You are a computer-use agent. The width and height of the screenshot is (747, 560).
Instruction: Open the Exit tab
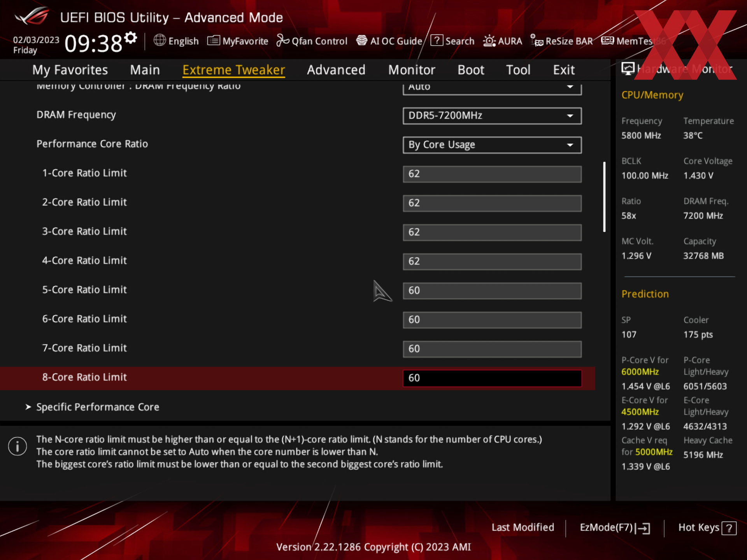coord(564,70)
